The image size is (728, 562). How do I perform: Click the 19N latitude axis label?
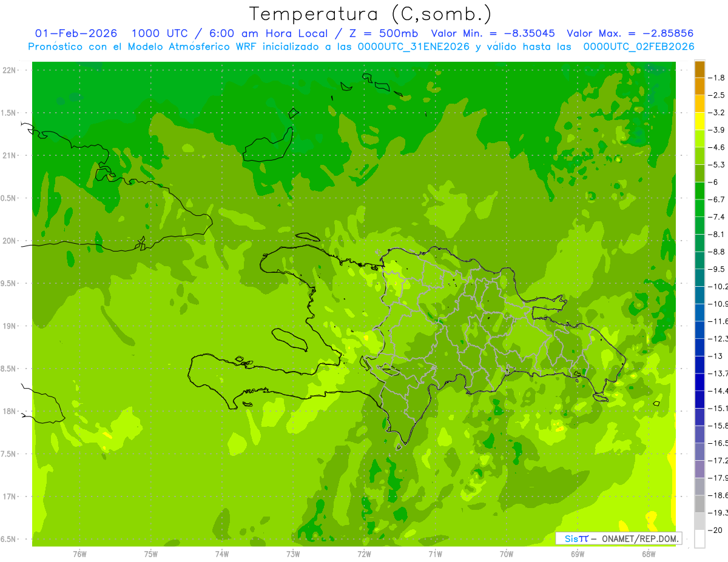pos(9,326)
